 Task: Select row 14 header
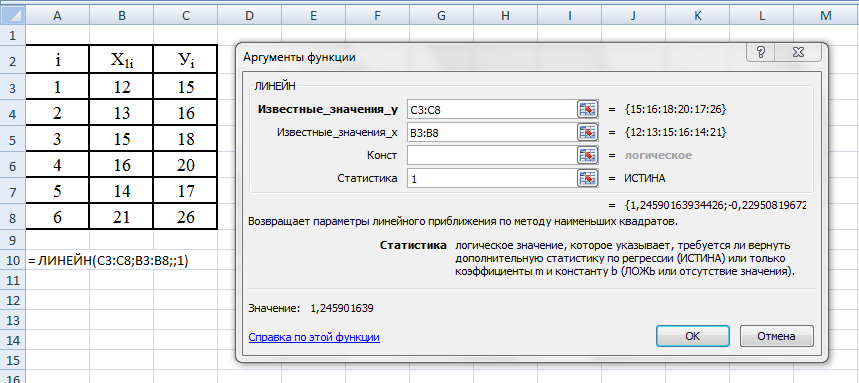pyautogui.click(x=12, y=341)
